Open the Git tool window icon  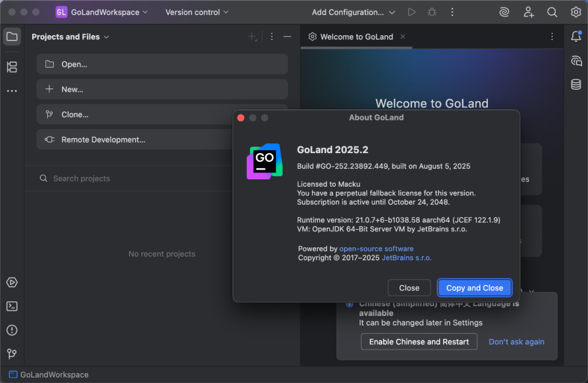click(x=12, y=354)
